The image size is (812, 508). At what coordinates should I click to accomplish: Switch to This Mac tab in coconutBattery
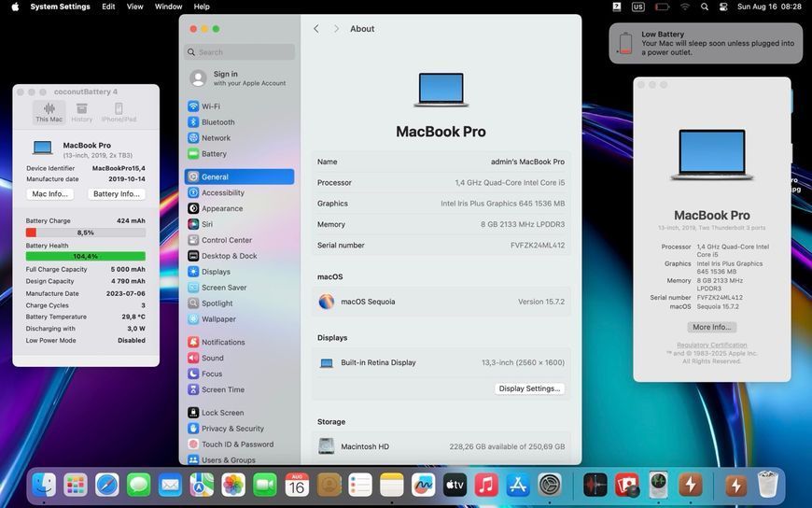click(49, 112)
